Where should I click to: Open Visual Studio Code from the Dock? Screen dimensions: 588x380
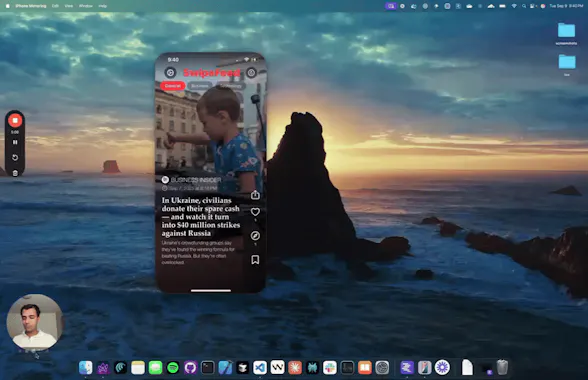[x=260, y=368]
